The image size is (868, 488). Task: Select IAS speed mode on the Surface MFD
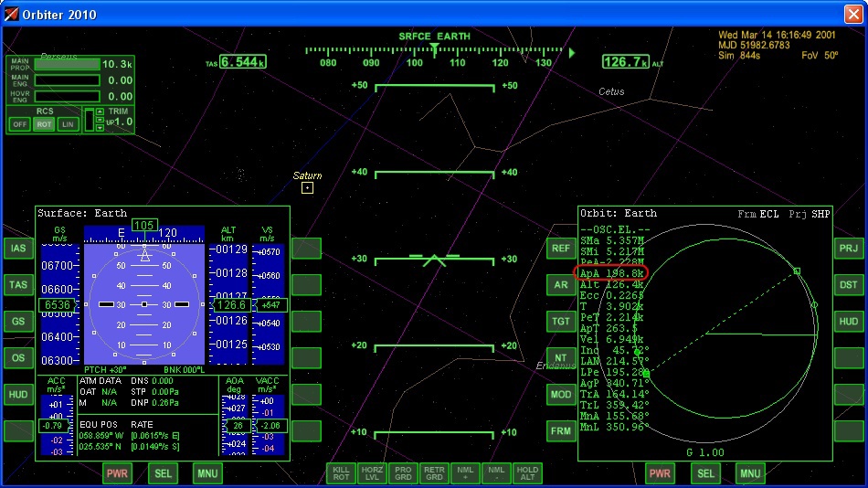tap(18, 249)
